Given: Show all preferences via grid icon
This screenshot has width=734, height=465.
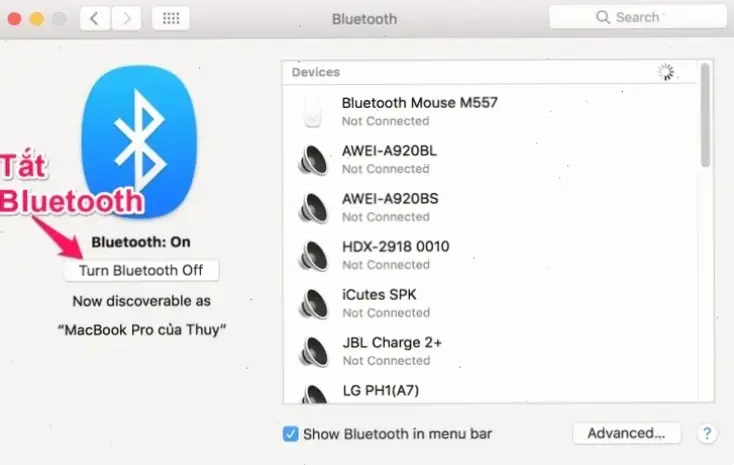Looking at the screenshot, I should click(171, 18).
